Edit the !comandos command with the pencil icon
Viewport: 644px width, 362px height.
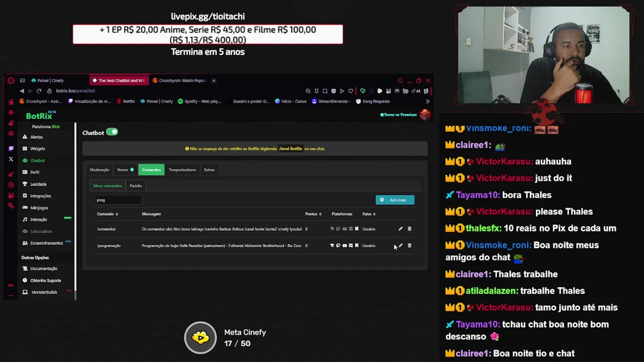(400, 229)
